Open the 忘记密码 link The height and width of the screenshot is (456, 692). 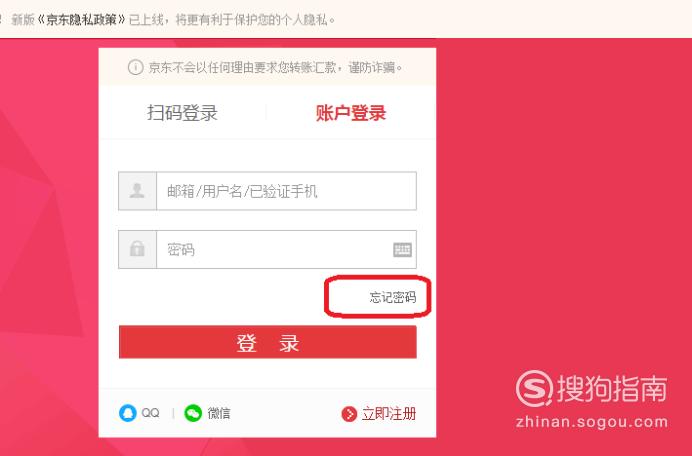393,297
